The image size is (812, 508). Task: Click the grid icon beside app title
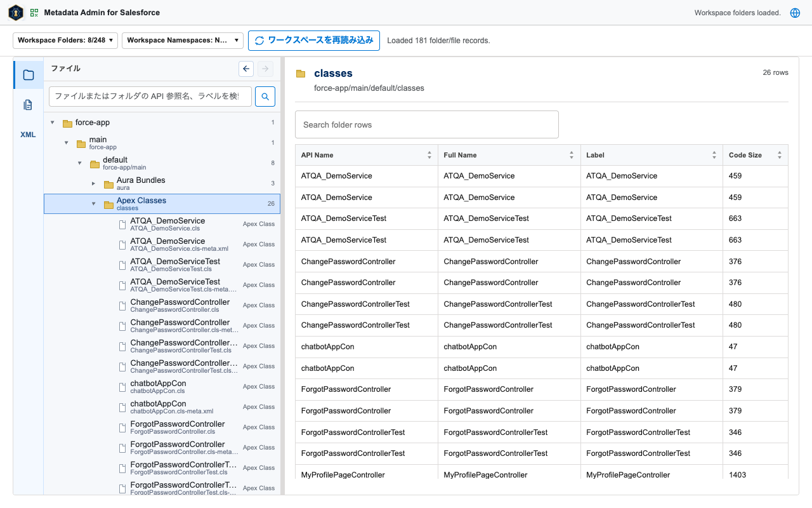(x=34, y=13)
